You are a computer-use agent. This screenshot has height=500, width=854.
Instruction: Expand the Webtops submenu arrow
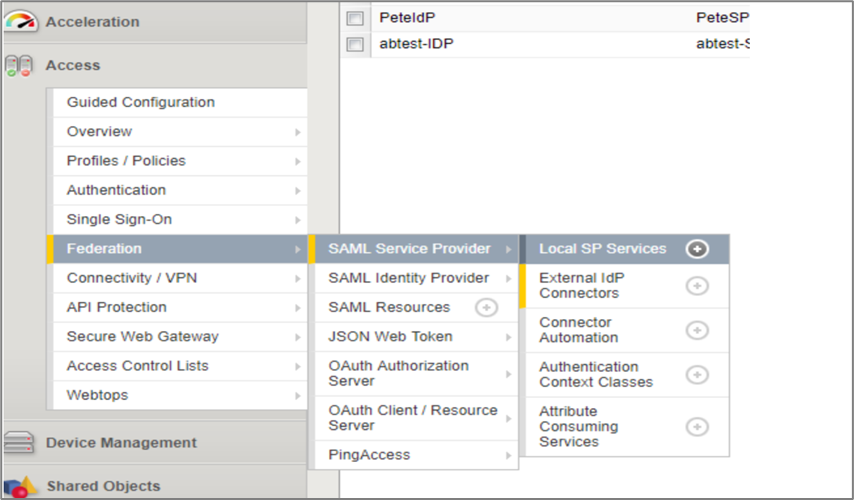click(x=297, y=396)
